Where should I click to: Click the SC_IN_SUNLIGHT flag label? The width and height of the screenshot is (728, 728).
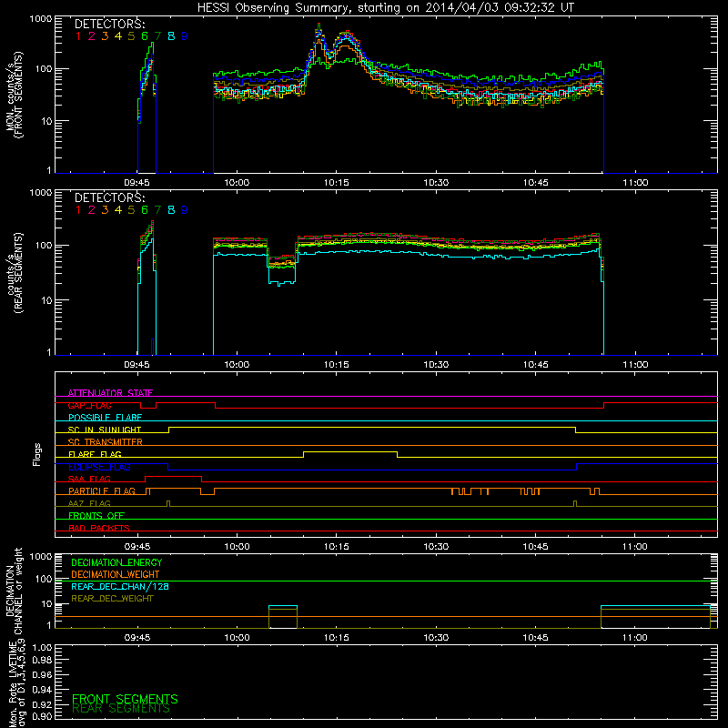[x=105, y=430]
